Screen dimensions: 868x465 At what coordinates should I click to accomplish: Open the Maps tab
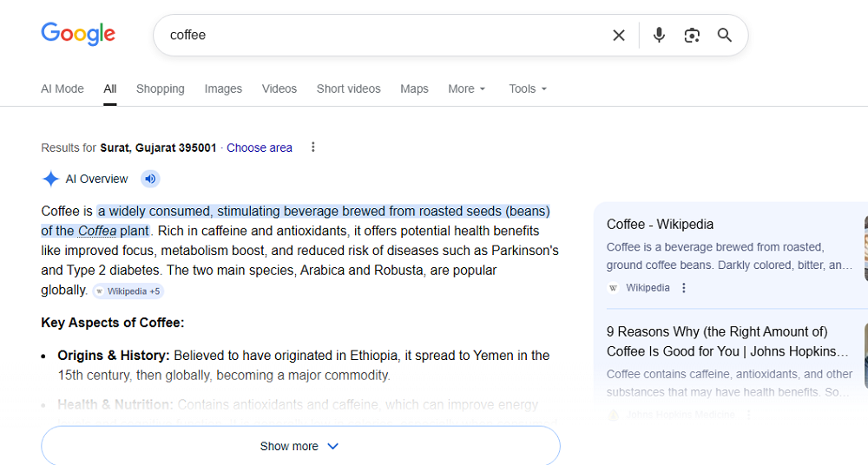click(x=414, y=88)
